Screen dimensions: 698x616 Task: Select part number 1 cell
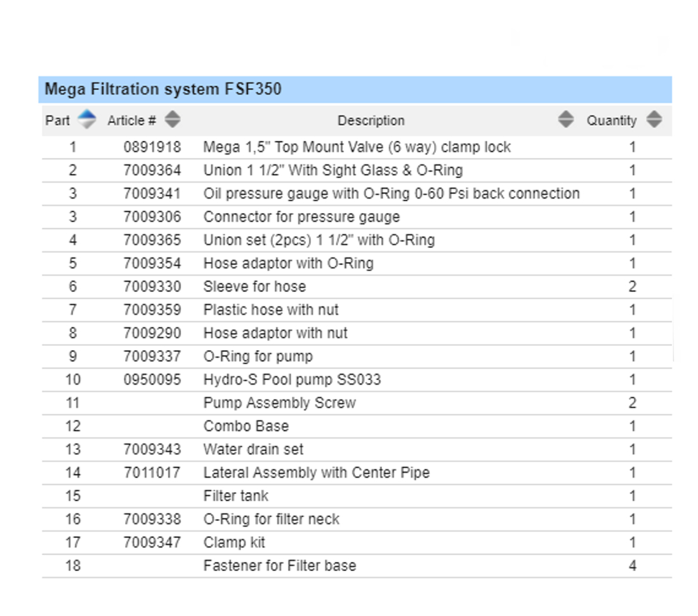(73, 147)
